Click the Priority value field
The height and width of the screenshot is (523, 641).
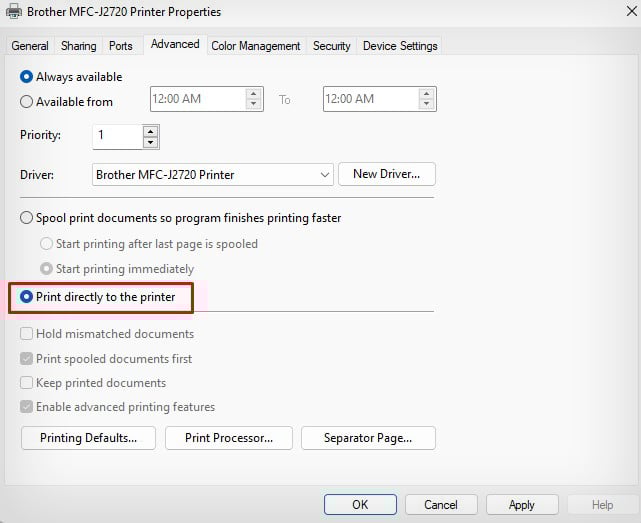point(118,137)
